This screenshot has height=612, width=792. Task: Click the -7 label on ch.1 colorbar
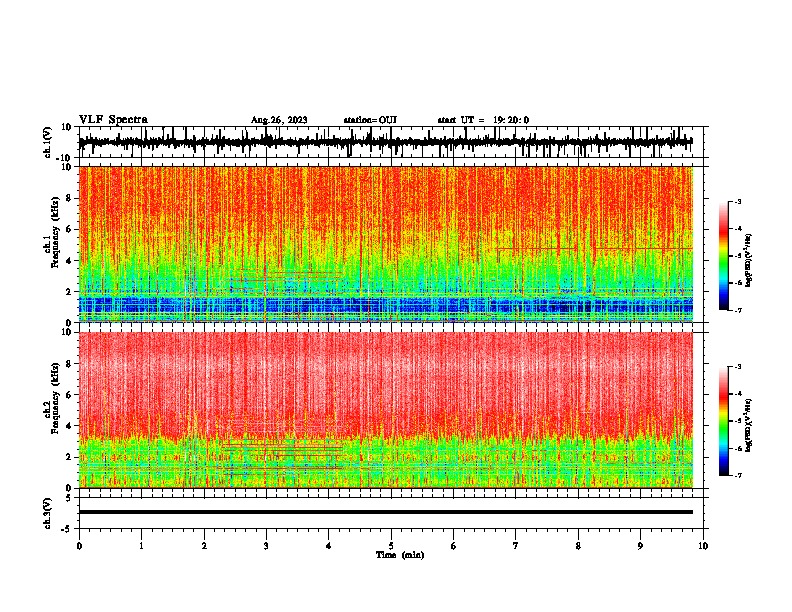click(737, 310)
